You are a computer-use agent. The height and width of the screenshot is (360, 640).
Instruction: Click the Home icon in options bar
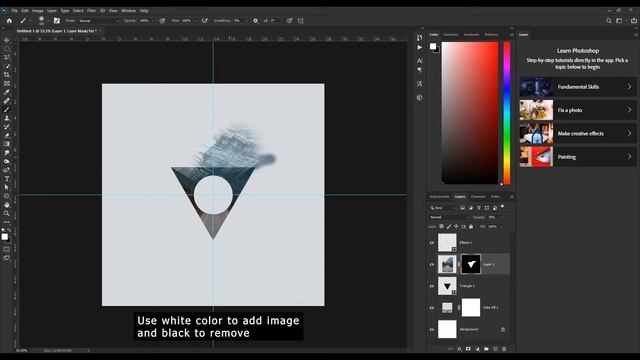tap(9, 20)
